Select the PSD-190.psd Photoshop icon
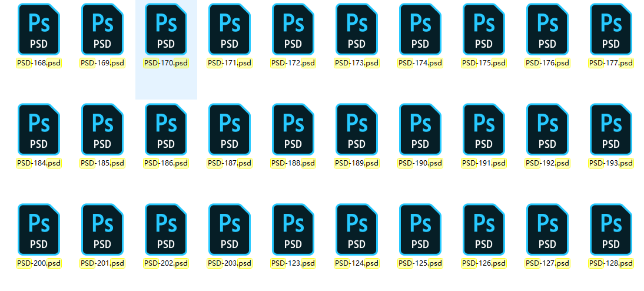 tap(420, 129)
